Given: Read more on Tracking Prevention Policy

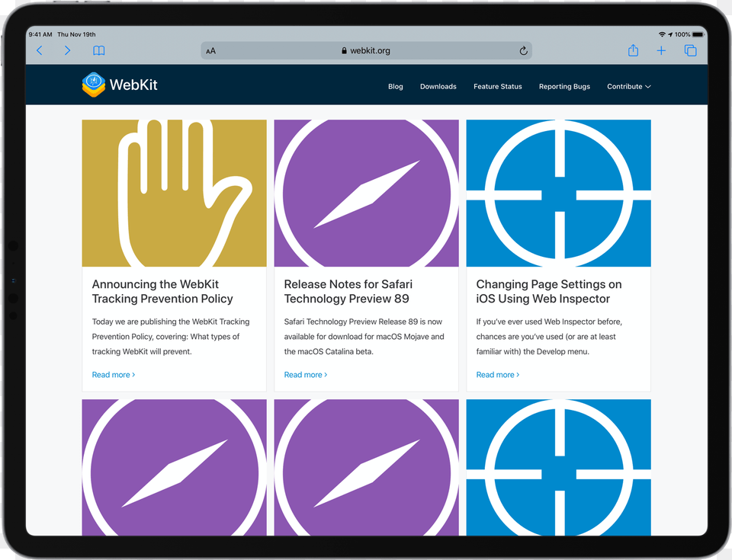Looking at the screenshot, I should tap(113, 375).
